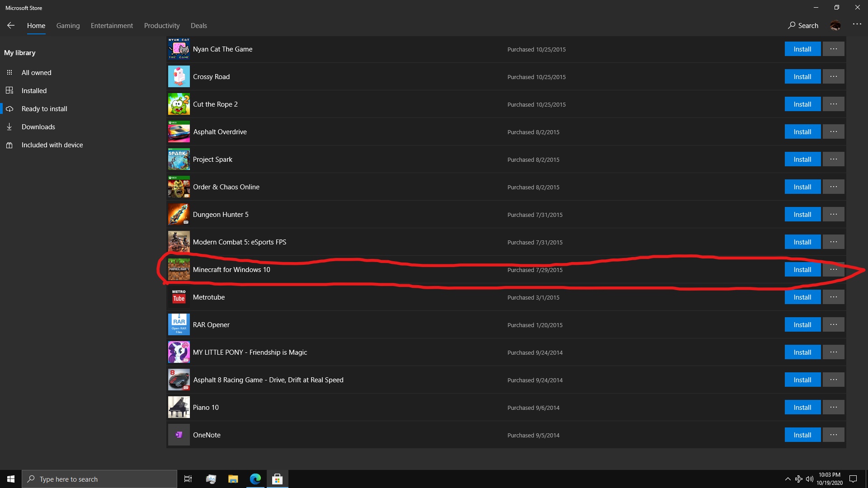Launch Microsoft Edge from the taskbar
This screenshot has height=488, width=868.
(x=255, y=479)
